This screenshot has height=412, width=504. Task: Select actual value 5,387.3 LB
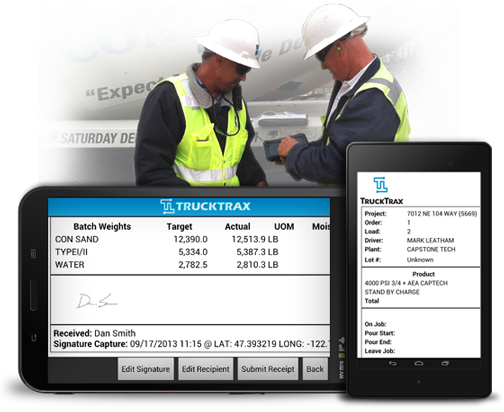(257, 252)
